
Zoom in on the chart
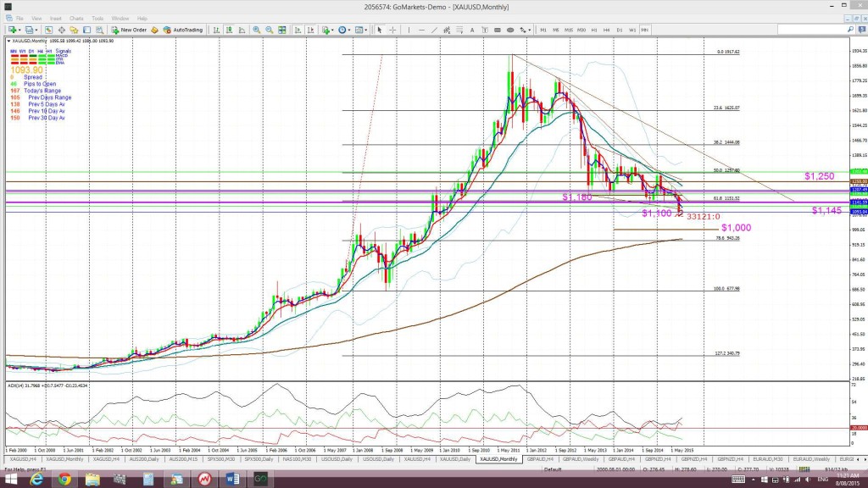tap(256, 30)
